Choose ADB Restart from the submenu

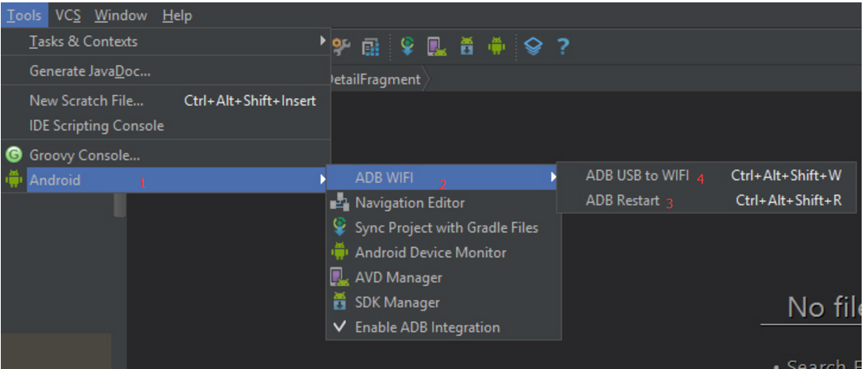coord(622,200)
